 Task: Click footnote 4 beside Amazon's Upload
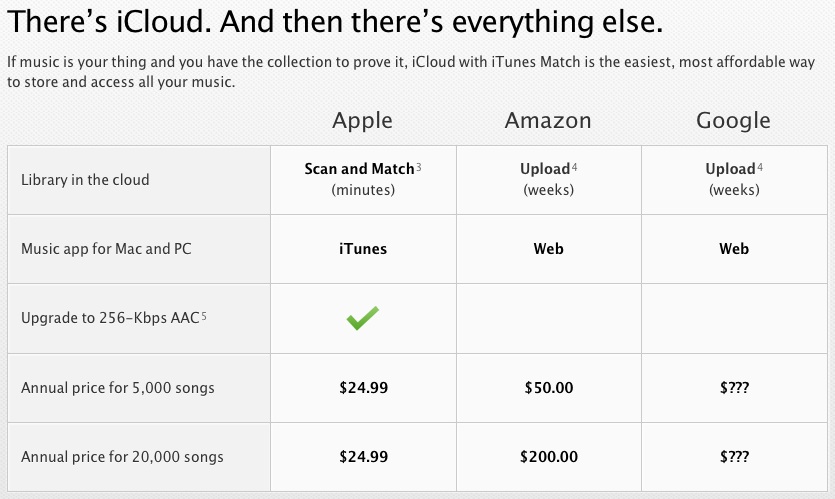[574, 167]
